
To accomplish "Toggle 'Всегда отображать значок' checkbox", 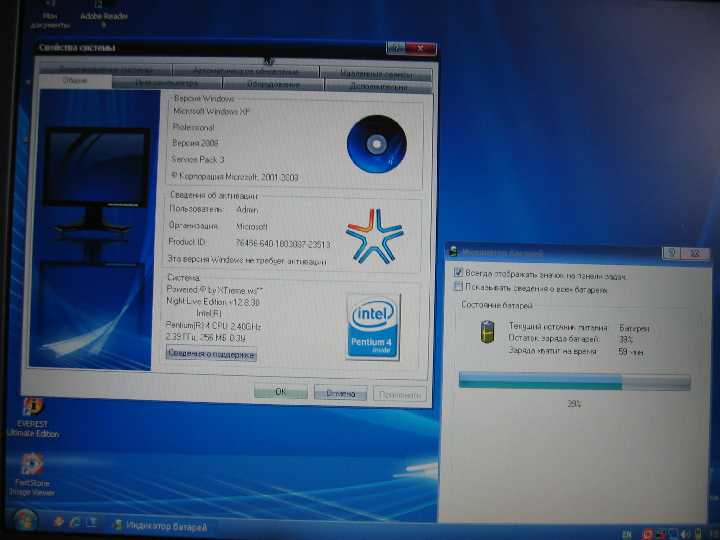I will (458, 273).
